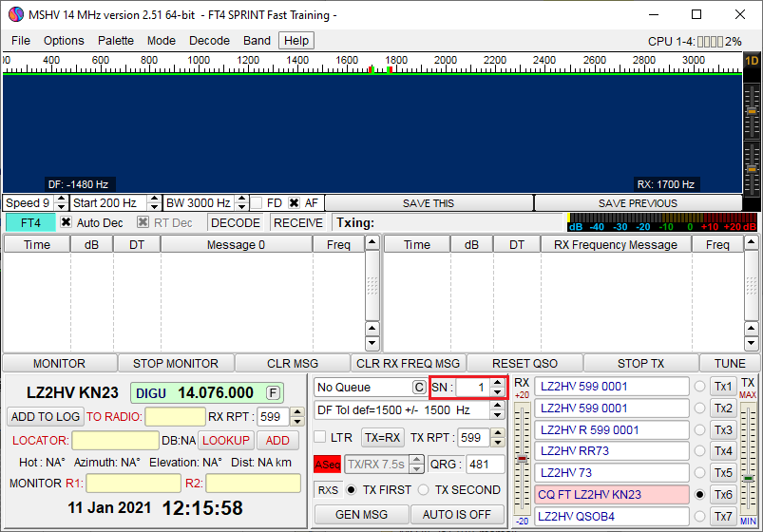Click the STOP TX button
This screenshot has height=532, width=763.
coord(640,364)
